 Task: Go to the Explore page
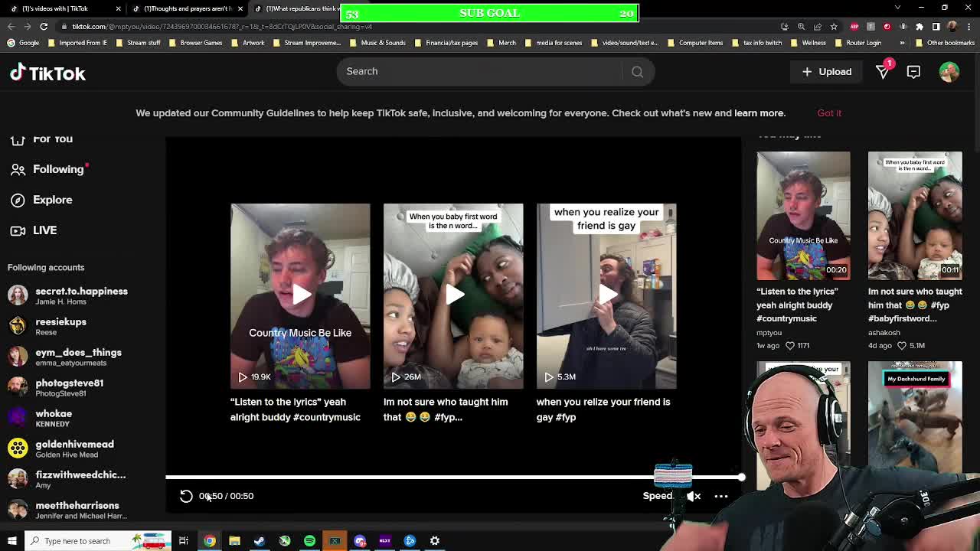[x=52, y=200]
